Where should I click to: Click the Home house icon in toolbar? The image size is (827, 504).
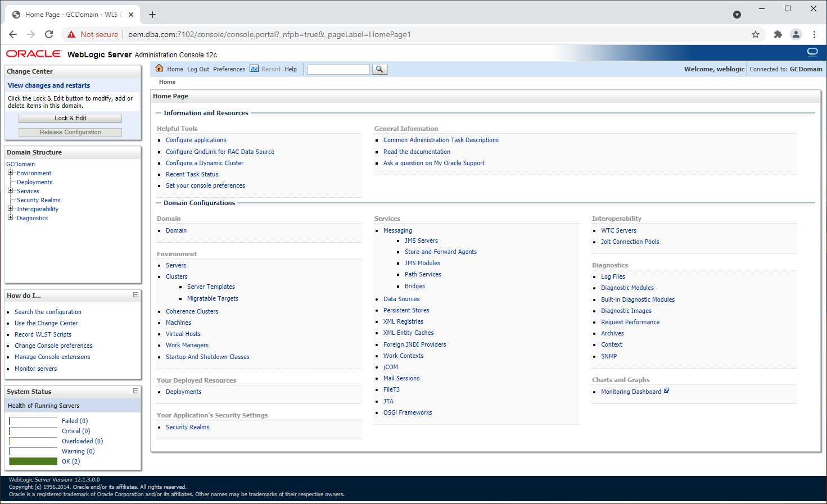159,69
